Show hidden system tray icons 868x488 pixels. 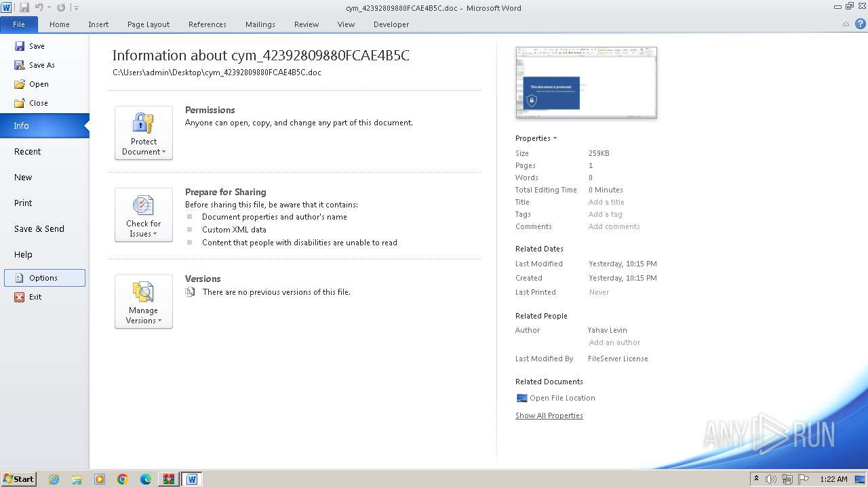pyautogui.click(x=756, y=479)
